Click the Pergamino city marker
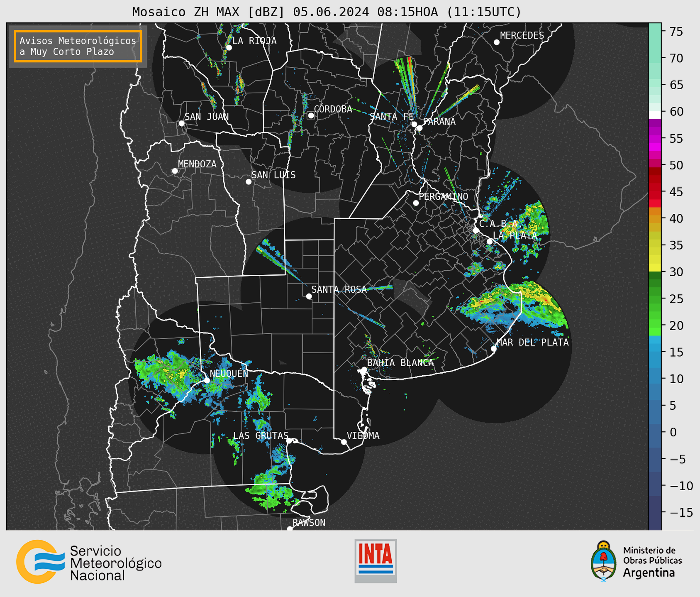Image resolution: width=700 pixels, height=597 pixels. point(416,203)
